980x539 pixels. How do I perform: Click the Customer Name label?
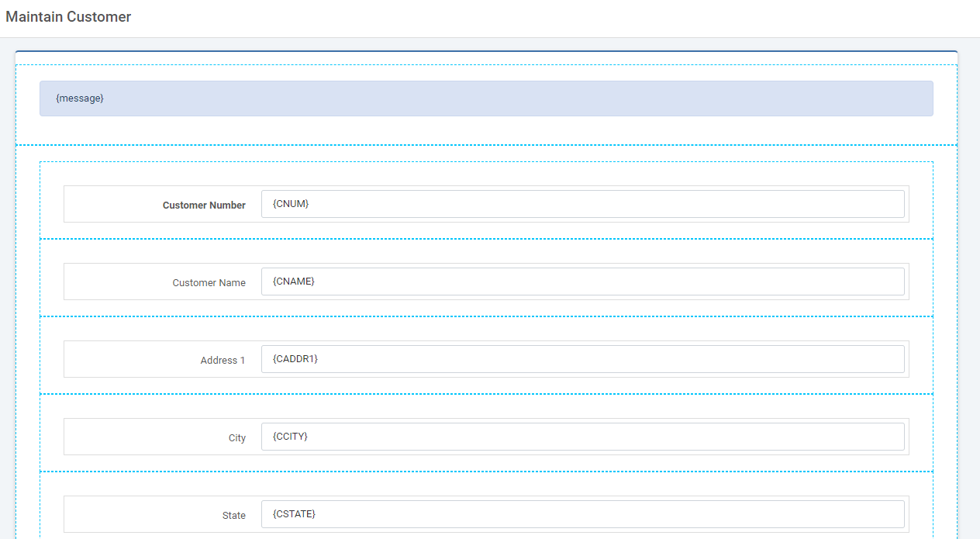point(209,283)
